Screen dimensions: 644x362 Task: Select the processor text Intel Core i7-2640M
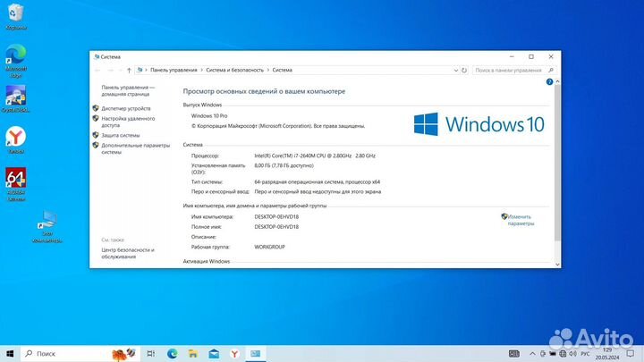click(x=315, y=156)
